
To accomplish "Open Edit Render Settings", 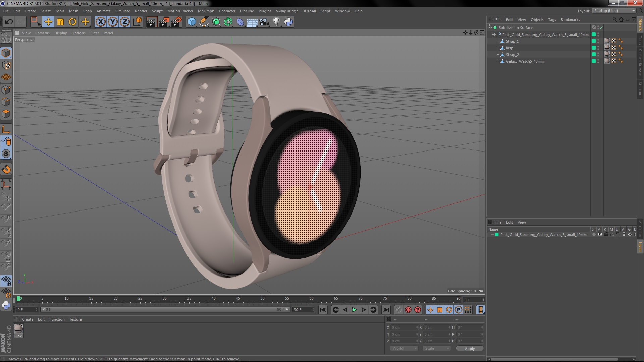I will [x=176, y=22].
